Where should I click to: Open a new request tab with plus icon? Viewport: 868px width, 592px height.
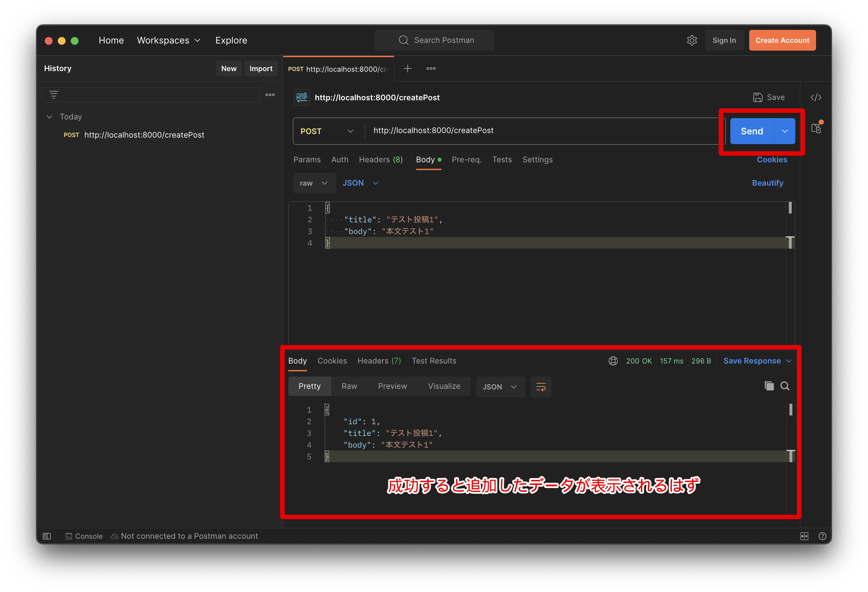click(x=407, y=68)
